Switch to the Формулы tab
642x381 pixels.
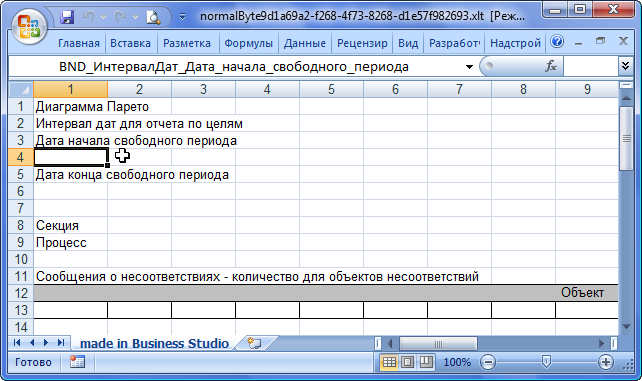[248, 43]
